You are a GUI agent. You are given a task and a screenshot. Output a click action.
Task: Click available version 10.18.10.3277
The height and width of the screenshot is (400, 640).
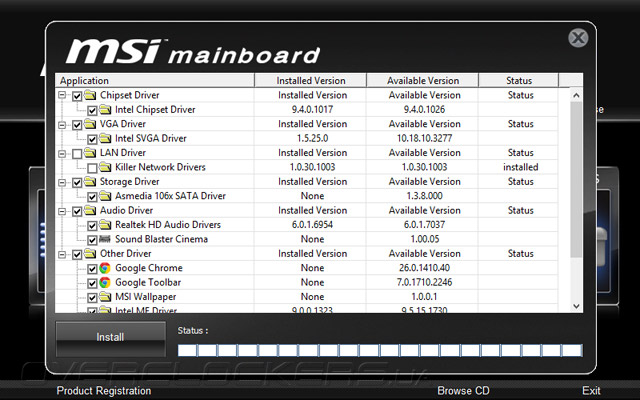coord(424,138)
